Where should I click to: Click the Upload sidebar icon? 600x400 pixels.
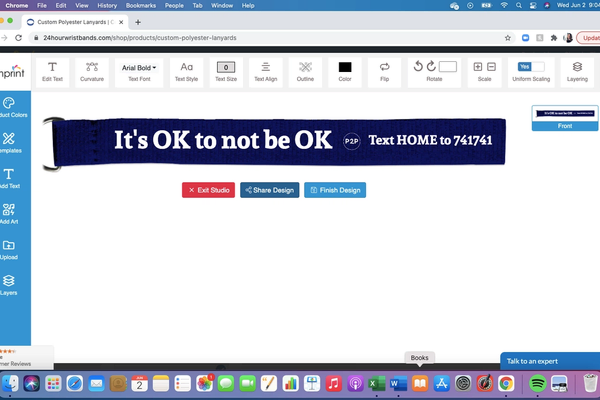(x=9, y=250)
